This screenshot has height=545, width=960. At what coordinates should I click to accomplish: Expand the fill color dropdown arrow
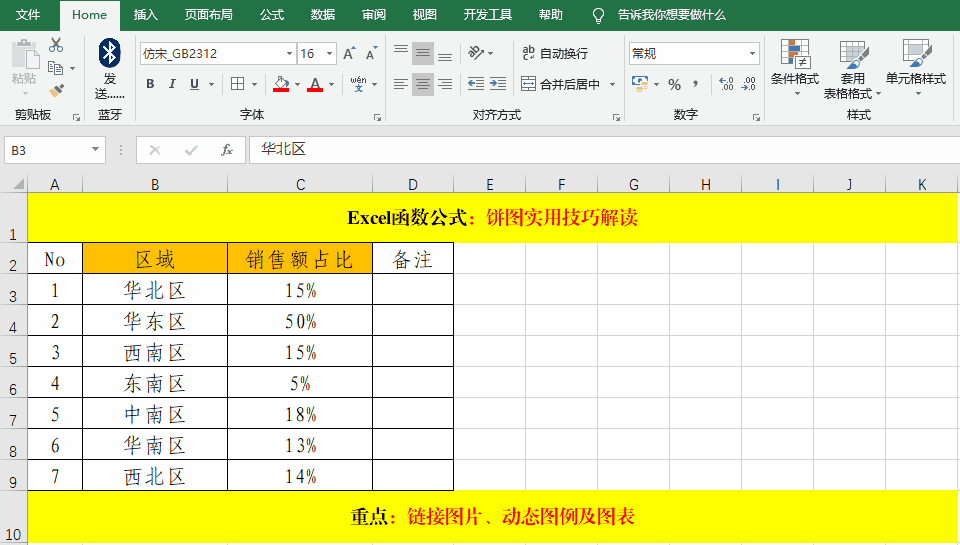[x=298, y=85]
